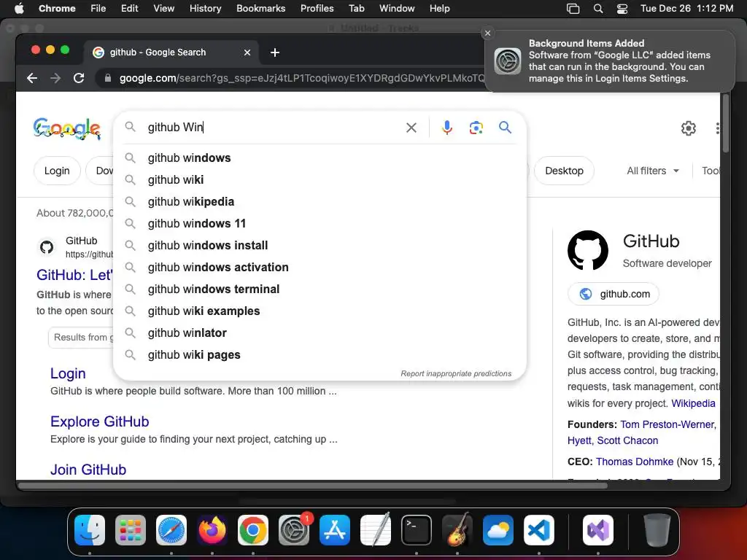
Task: Open Finder from the Dock
Action: 90,530
